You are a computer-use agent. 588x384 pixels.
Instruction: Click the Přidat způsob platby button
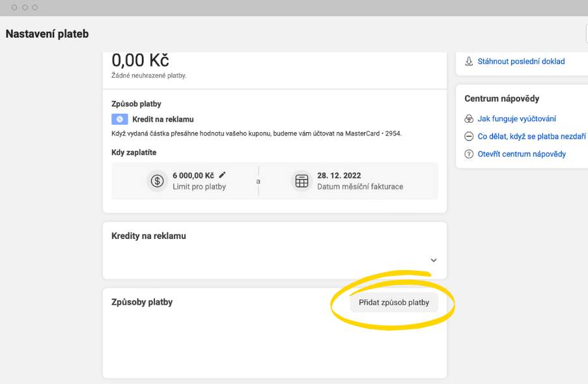tap(394, 303)
